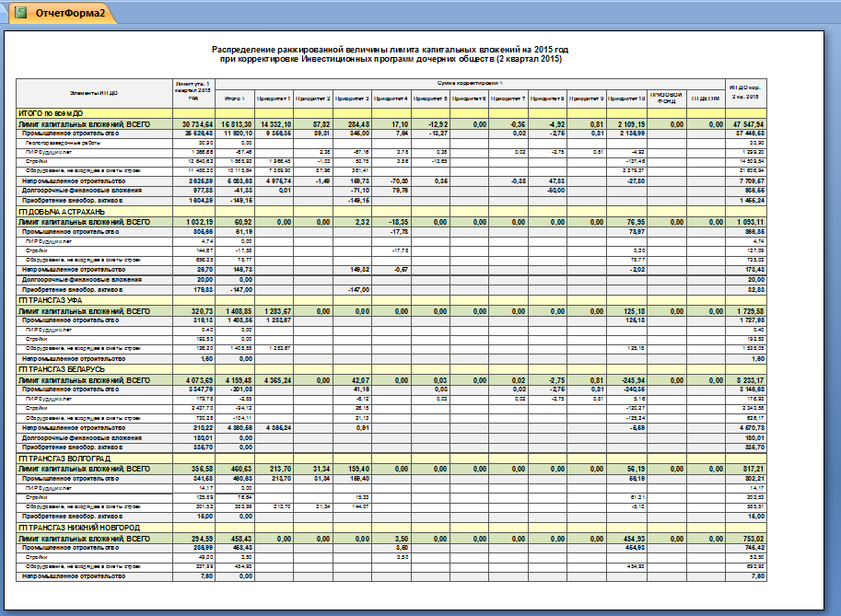Click the total 47 547,94

(748, 124)
